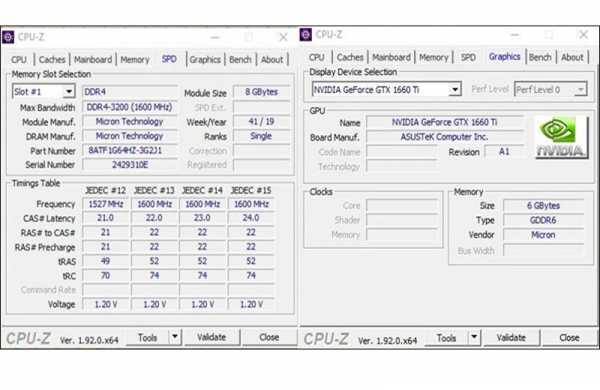Open About tab in left window
The height and width of the screenshot is (390, 600).
(x=272, y=60)
